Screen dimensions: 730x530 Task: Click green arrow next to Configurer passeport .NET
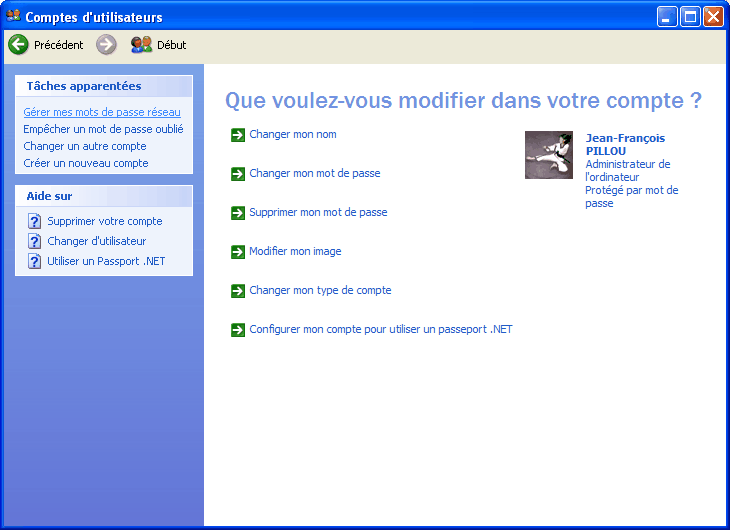tap(238, 330)
